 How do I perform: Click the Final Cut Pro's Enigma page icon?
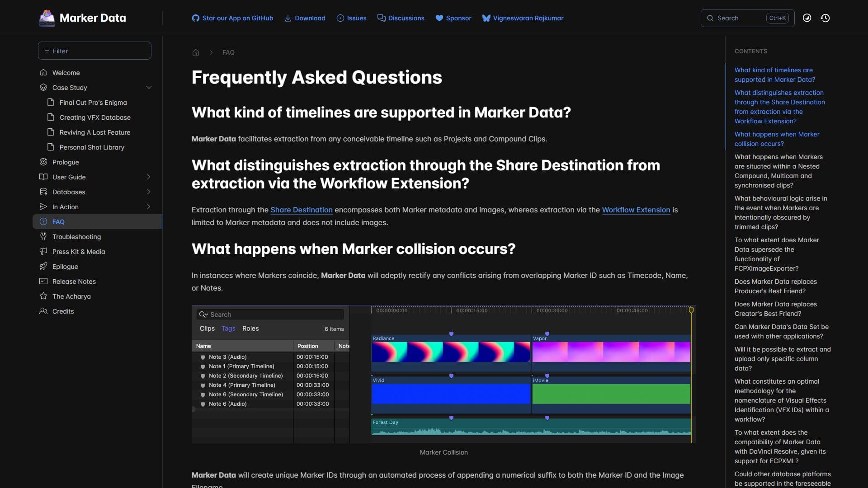pos(51,102)
